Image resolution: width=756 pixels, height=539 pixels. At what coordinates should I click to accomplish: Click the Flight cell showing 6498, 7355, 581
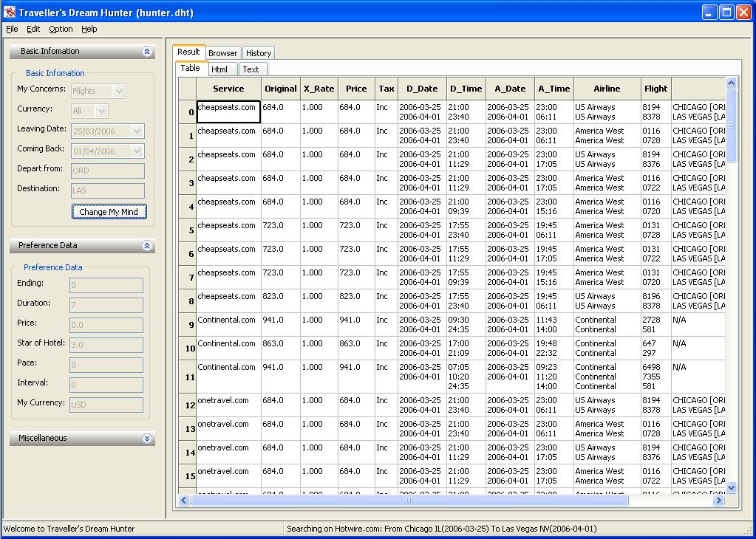(x=656, y=377)
